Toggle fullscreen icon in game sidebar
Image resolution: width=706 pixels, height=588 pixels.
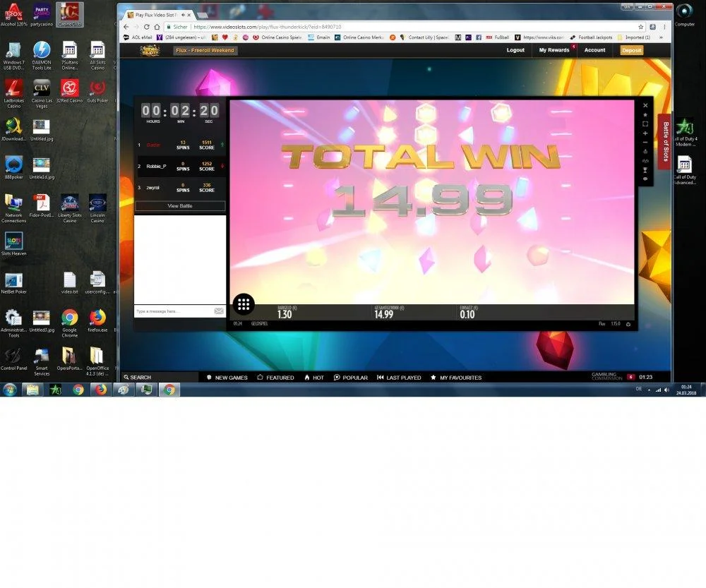coord(645,124)
